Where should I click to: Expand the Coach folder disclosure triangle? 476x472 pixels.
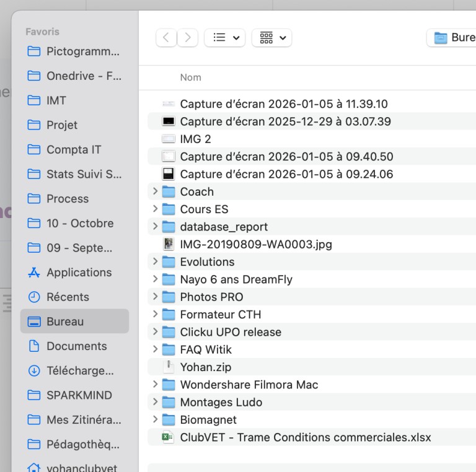(155, 191)
